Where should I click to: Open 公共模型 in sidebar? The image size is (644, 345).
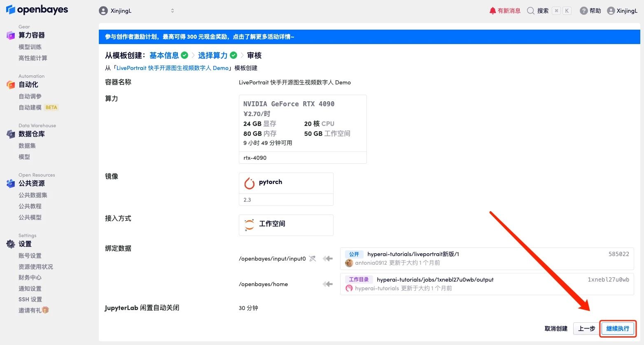[x=30, y=217]
